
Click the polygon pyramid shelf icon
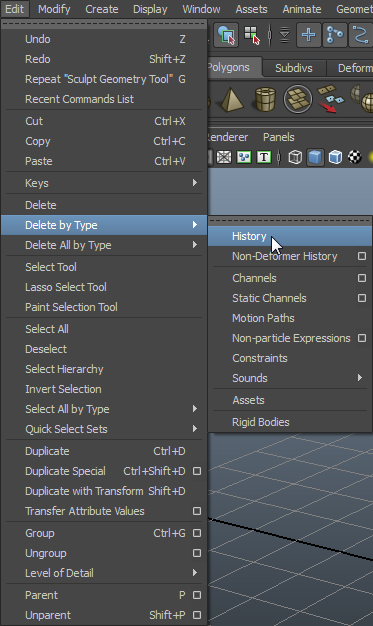(x=232, y=99)
